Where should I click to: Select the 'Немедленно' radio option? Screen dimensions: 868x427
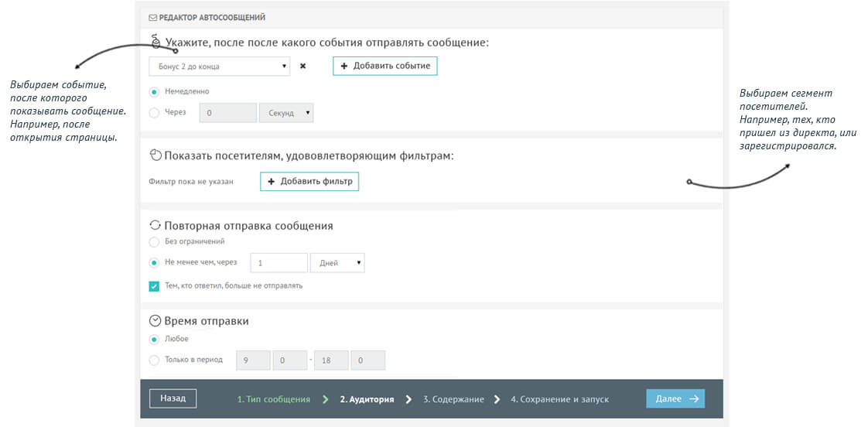[155, 91]
